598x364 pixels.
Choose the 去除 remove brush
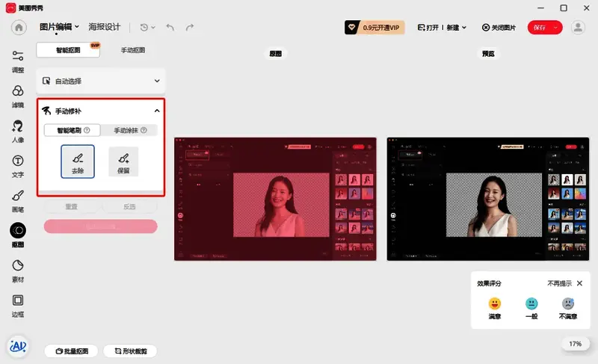click(x=78, y=161)
